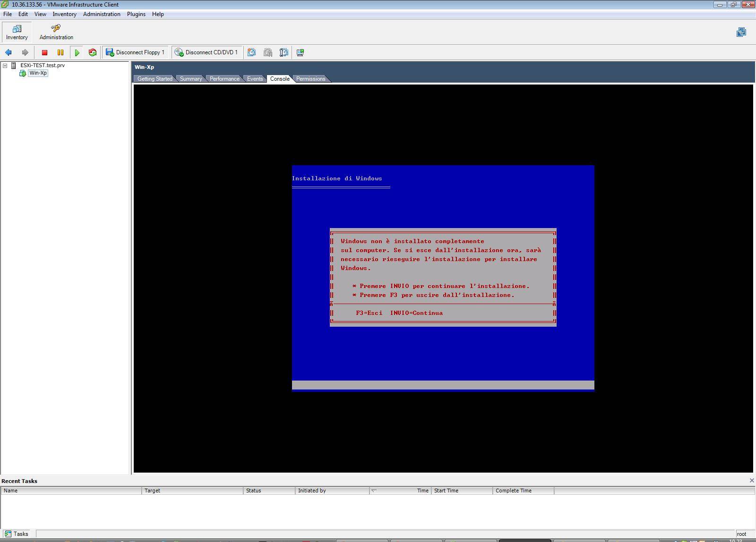Image resolution: width=756 pixels, height=542 pixels.
Task: Reset the virtual machine with the red-green refresh icon
Action: [93, 52]
